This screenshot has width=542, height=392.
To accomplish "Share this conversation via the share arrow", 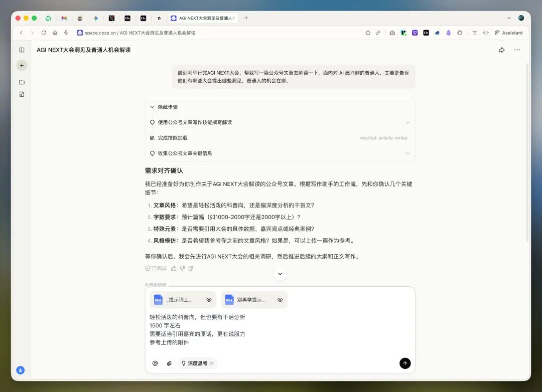I will click(501, 50).
